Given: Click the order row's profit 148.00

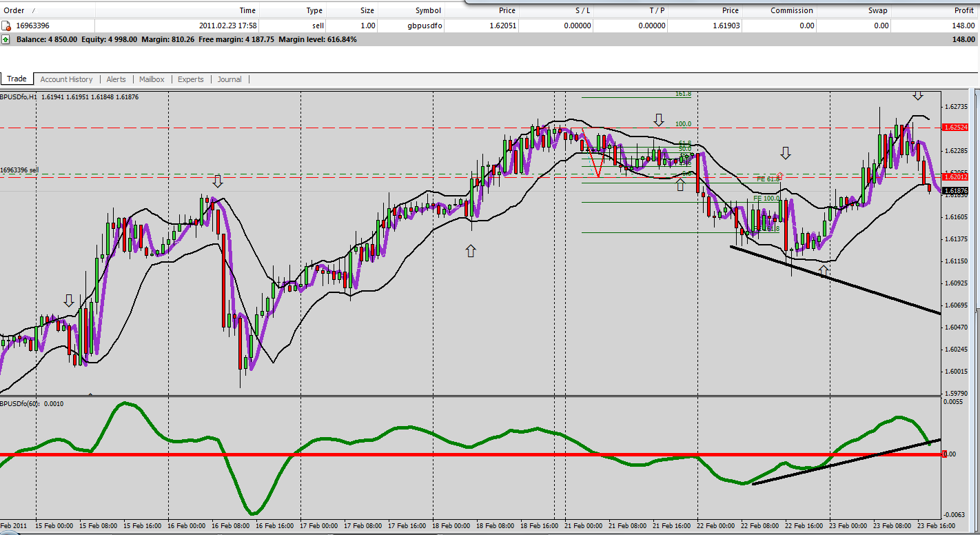Looking at the screenshot, I should coord(963,26).
